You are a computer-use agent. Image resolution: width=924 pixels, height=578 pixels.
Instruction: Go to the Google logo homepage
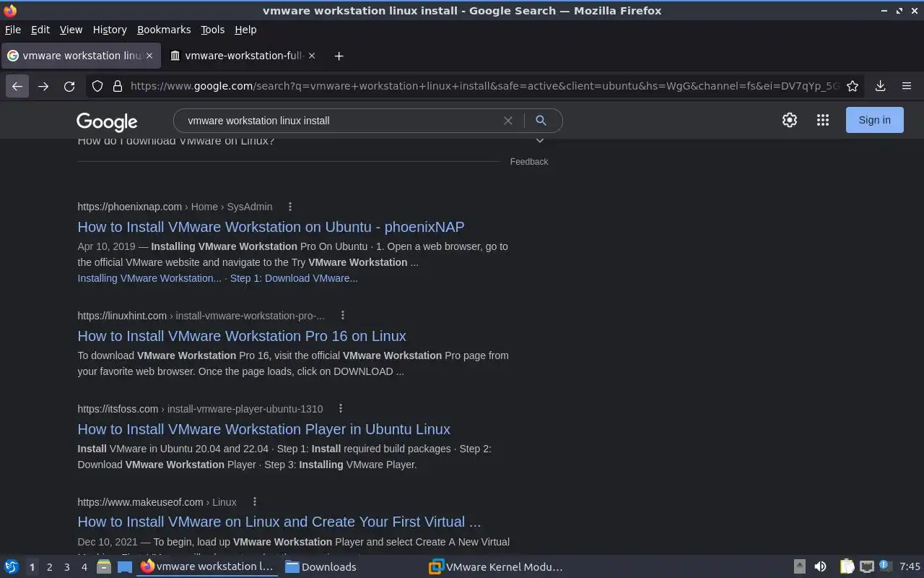click(x=107, y=122)
